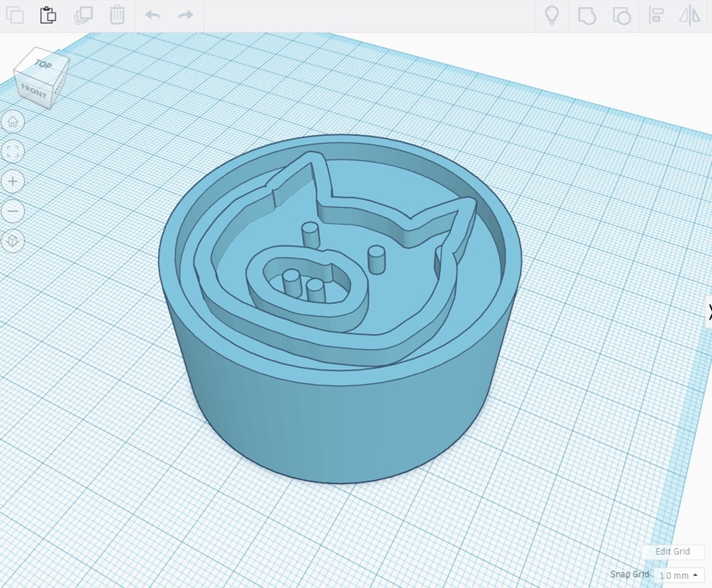Zoom out with the minus button
Image resolution: width=712 pixels, height=588 pixels.
point(13,211)
